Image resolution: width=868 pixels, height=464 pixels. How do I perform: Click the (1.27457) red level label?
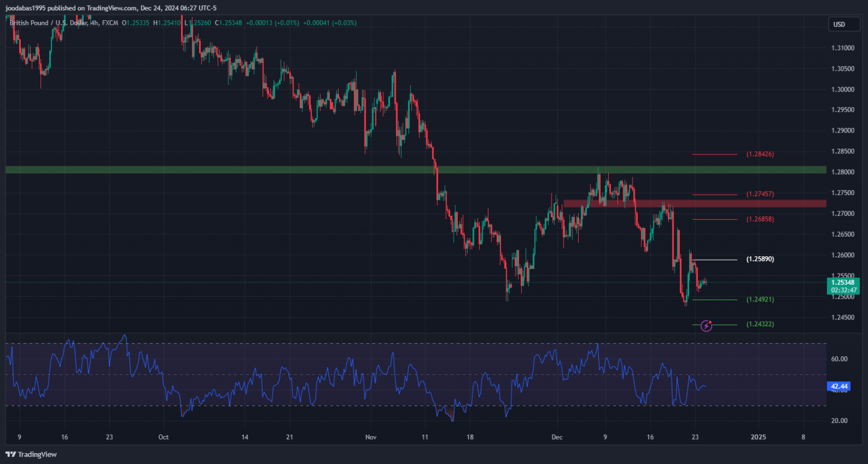(x=760, y=194)
